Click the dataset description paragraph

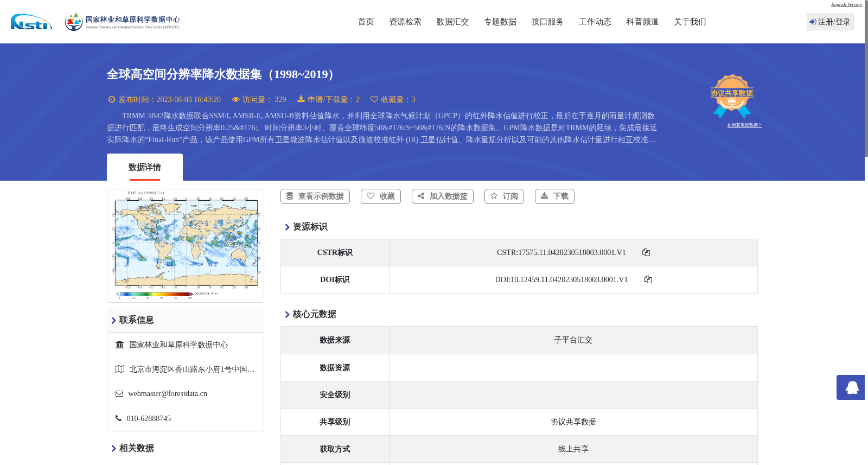[x=382, y=128]
